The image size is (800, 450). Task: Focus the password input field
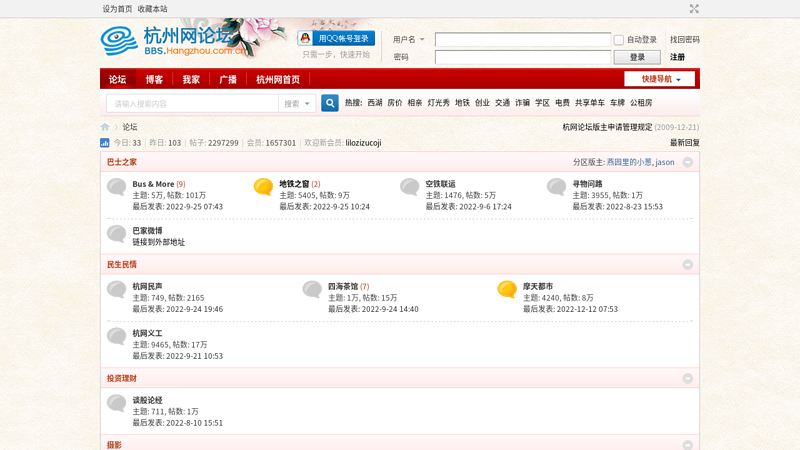[523, 57]
